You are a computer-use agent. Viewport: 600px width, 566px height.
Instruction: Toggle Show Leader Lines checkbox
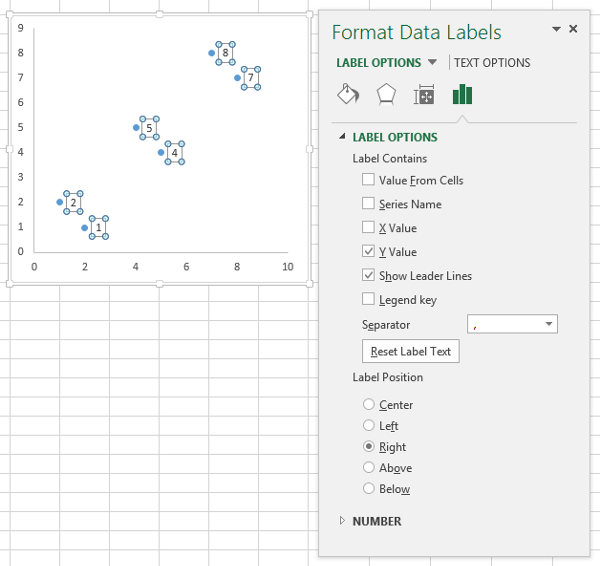pyautogui.click(x=369, y=276)
